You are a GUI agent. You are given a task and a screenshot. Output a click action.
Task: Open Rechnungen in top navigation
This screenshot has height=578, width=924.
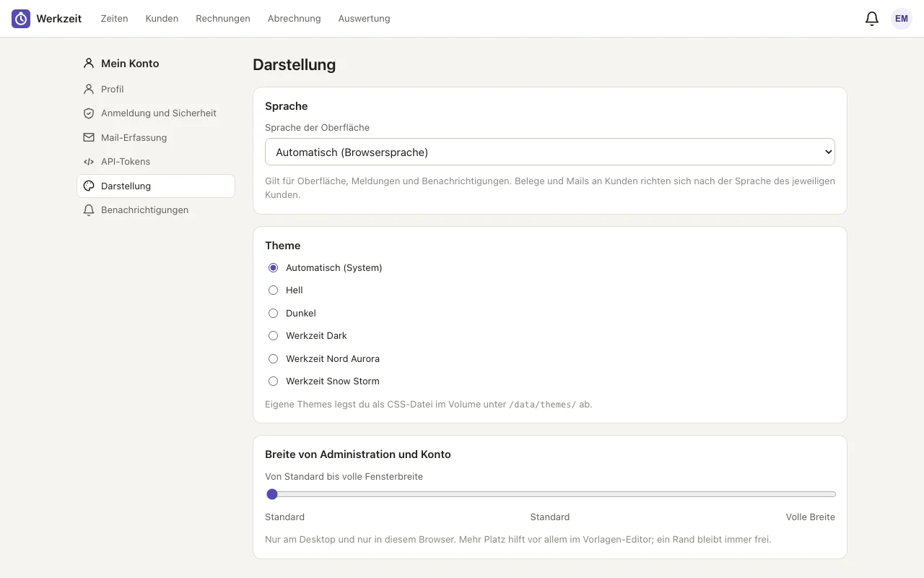(223, 19)
